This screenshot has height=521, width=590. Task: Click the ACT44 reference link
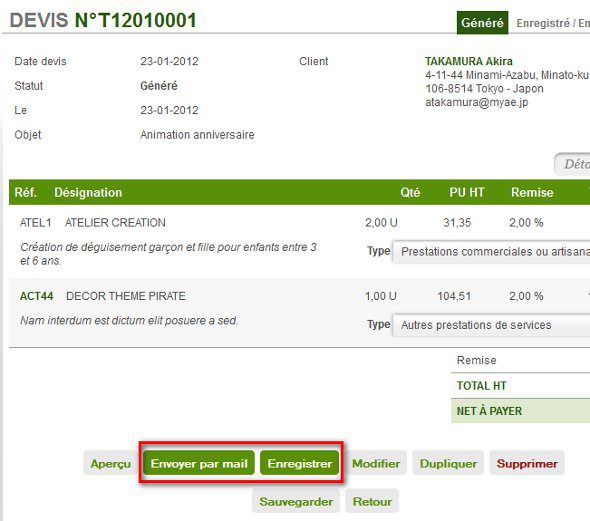(36, 296)
